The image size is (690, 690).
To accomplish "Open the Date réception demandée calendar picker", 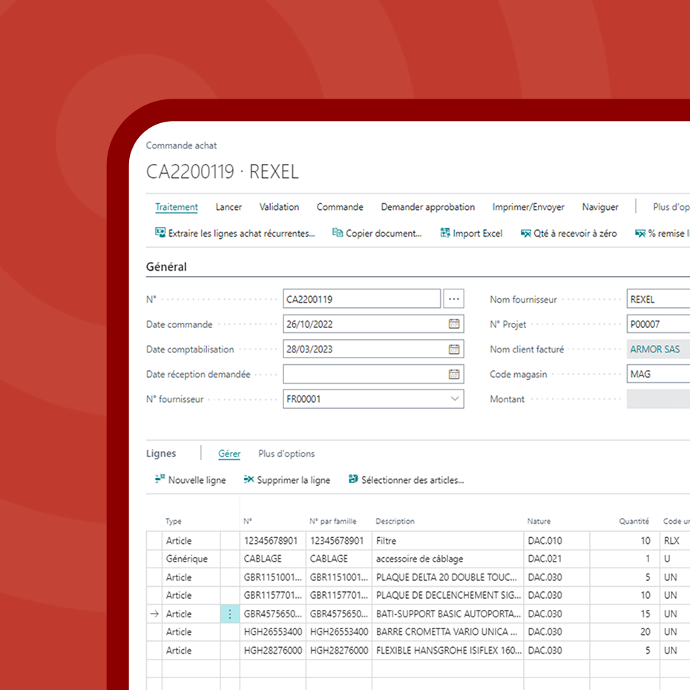I will coord(454,374).
